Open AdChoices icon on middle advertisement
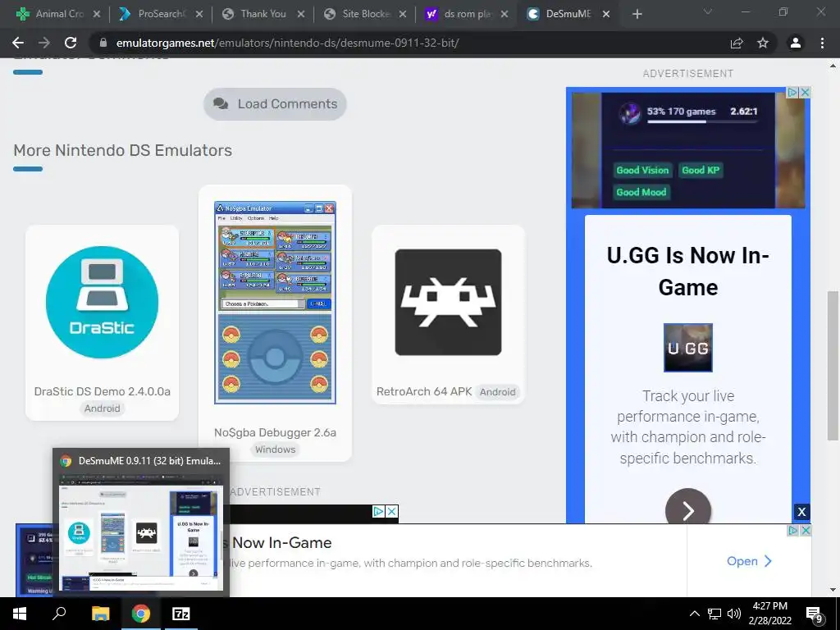 [x=378, y=511]
